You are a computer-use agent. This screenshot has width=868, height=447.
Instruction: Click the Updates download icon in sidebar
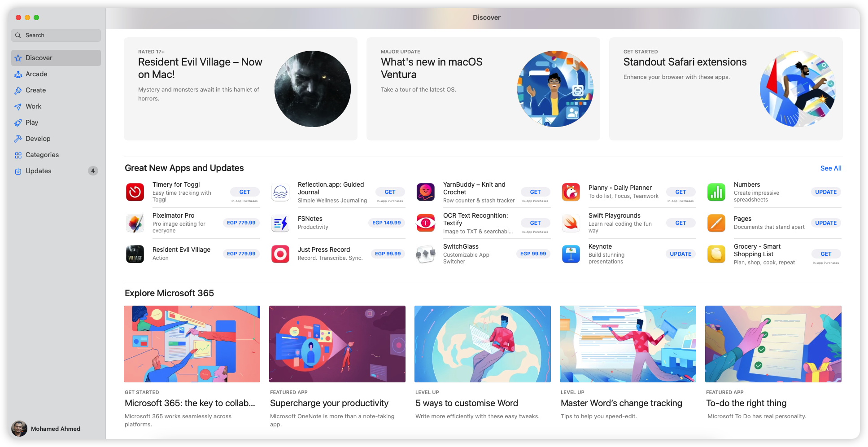18,171
